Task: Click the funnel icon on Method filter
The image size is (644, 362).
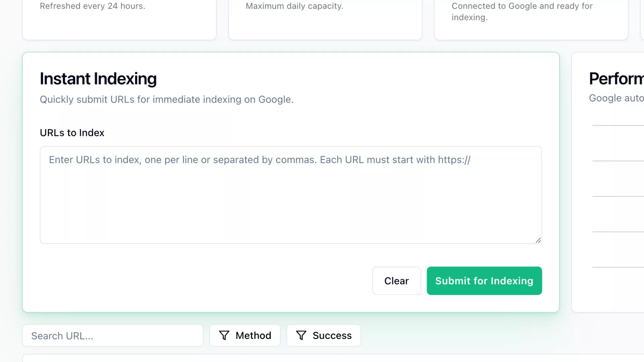Action: tap(224, 335)
